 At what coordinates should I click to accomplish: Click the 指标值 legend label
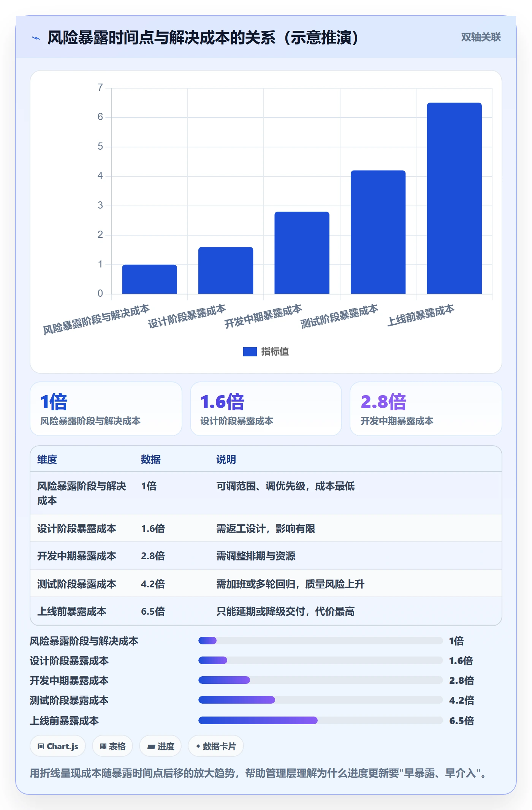(x=275, y=352)
